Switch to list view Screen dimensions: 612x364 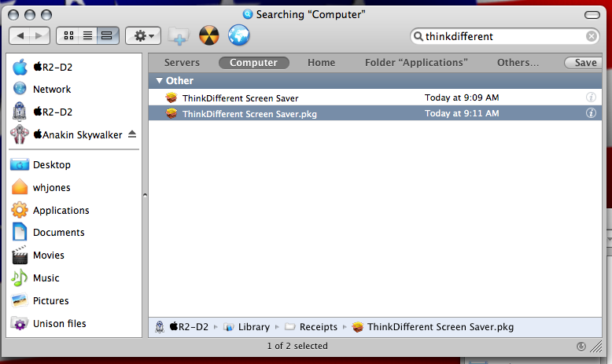(88, 36)
